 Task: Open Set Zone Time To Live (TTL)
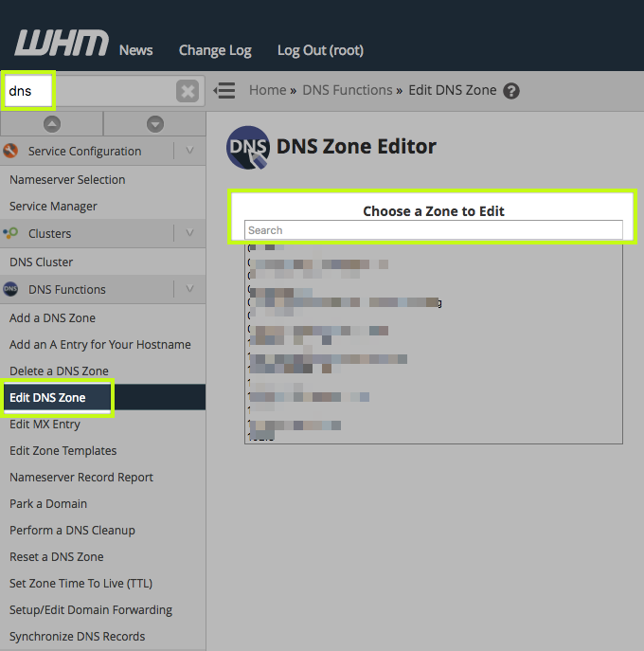point(80,584)
